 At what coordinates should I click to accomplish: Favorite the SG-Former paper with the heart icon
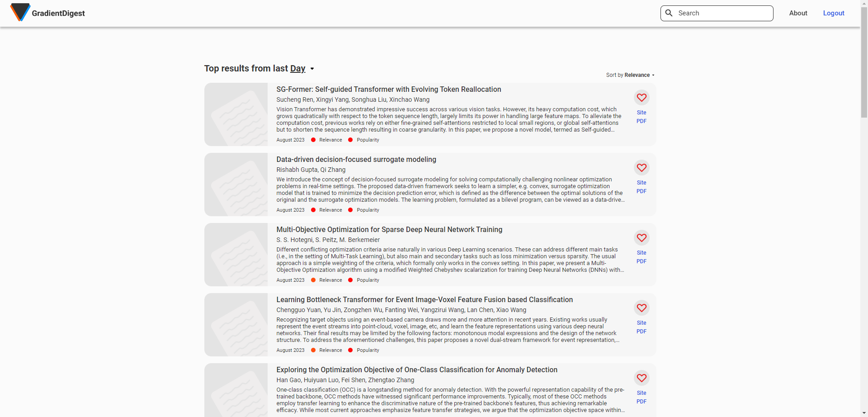(642, 97)
